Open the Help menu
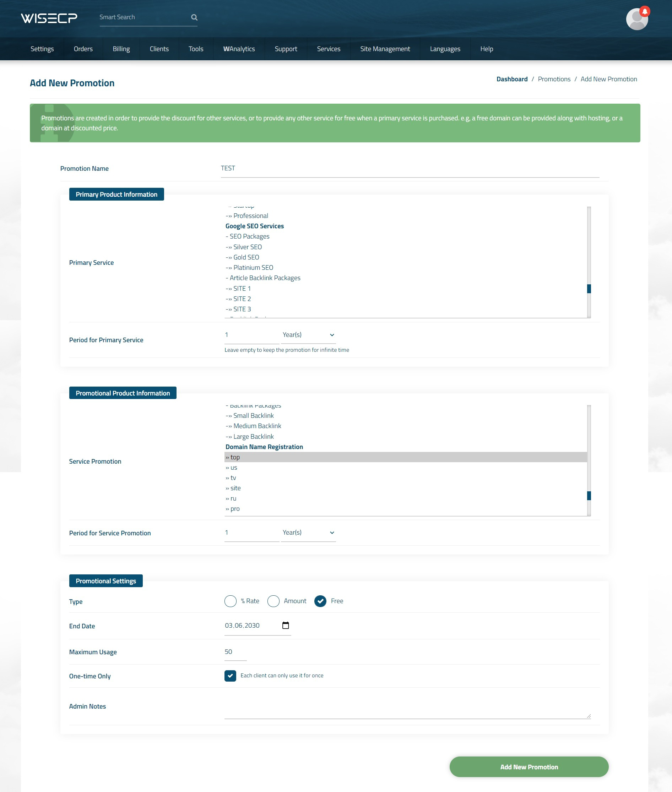The image size is (672, 792). [x=487, y=49]
